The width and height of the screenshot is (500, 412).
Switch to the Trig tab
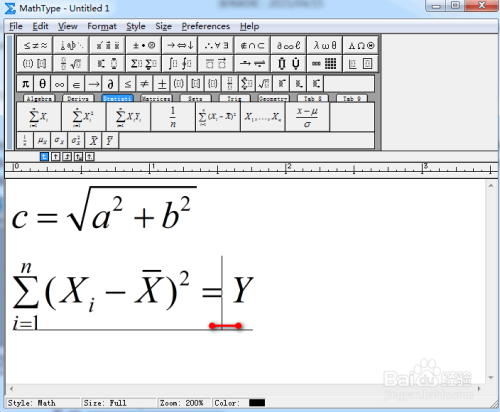(x=234, y=99)
